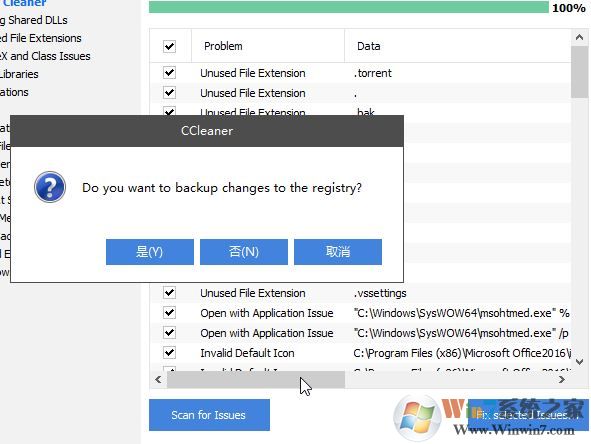Cancel the dialog with 取消 button

pos(338,252)
